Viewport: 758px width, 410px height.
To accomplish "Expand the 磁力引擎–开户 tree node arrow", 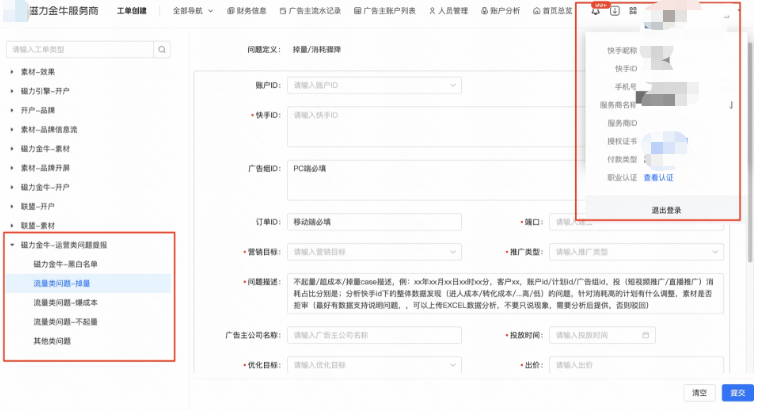I will pos(12,91).
